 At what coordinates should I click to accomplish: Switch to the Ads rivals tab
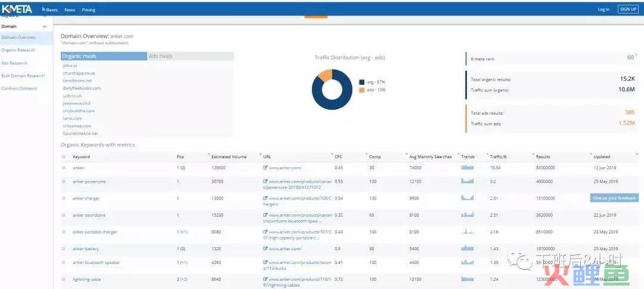pyautogui.click(x=190, y=56)
